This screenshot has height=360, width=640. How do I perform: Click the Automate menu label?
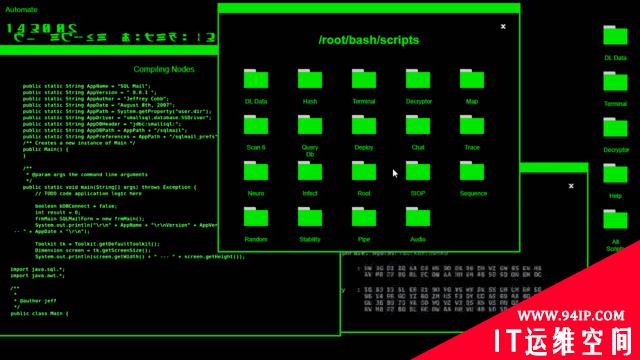[21, 9]
